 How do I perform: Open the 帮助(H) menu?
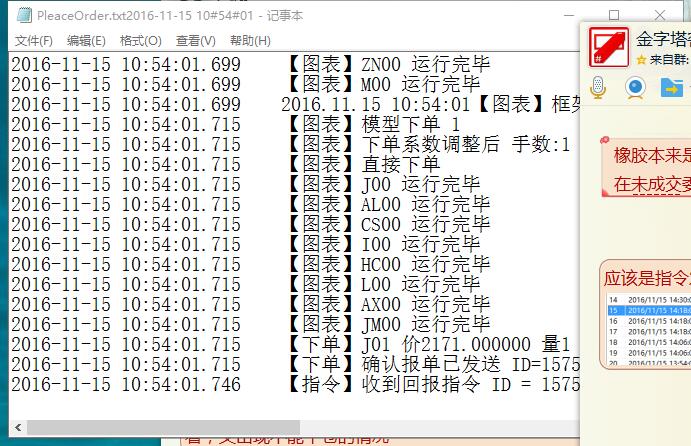click(250, 41)
